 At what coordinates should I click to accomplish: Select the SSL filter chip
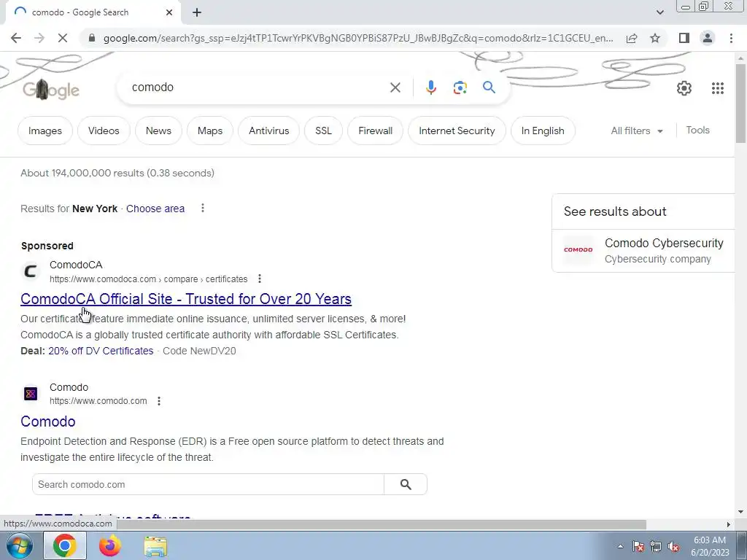point(323,131)
